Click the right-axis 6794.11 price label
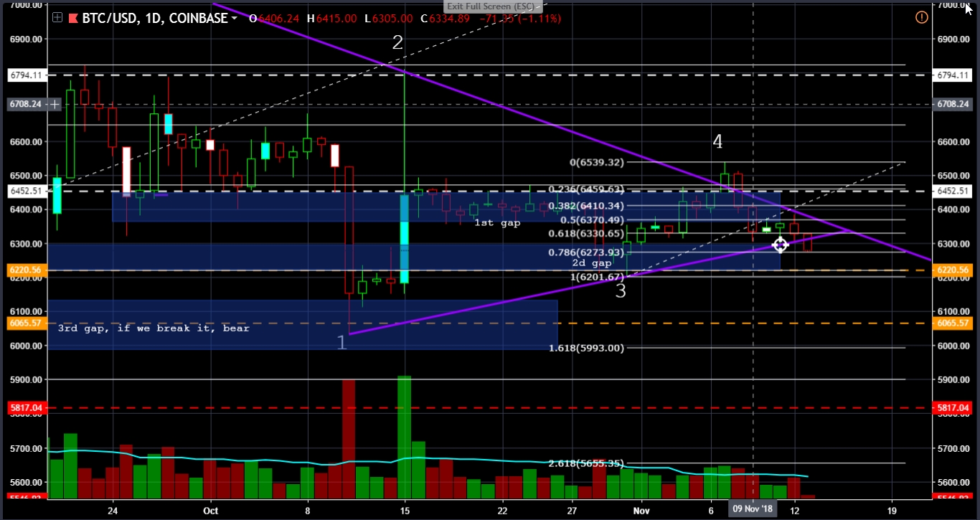 coord(953,75)
